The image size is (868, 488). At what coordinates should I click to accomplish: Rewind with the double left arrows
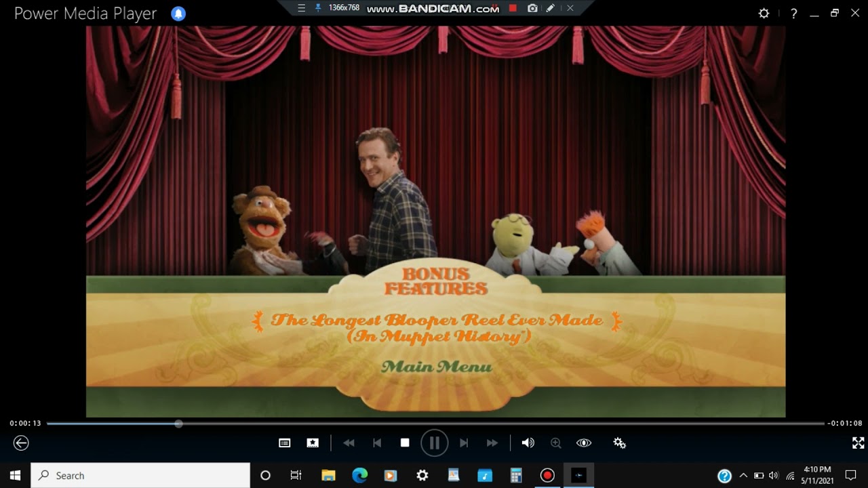(x=349, y=443)
